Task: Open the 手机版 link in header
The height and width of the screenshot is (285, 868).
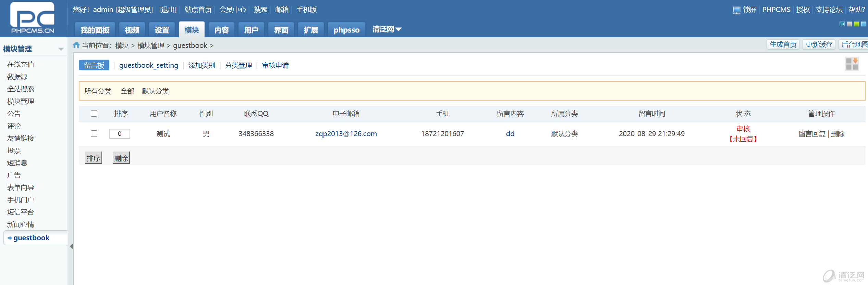Action: point(306,10)
